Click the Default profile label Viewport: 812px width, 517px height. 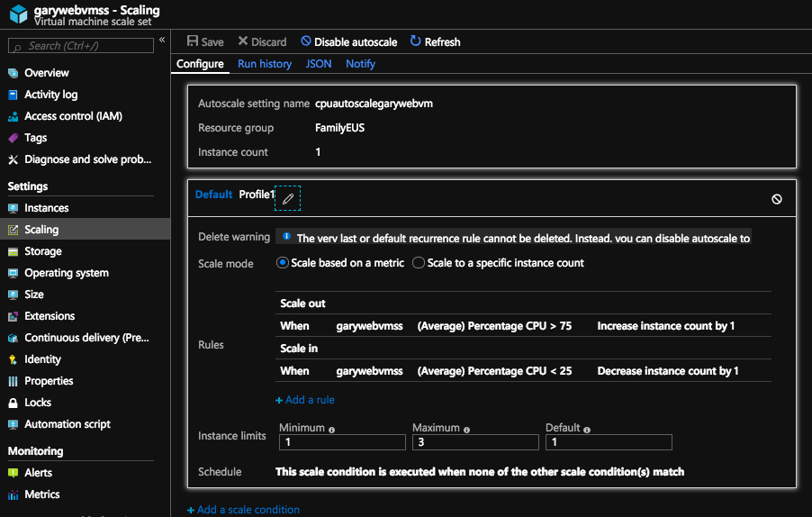[x=214, y=195]
